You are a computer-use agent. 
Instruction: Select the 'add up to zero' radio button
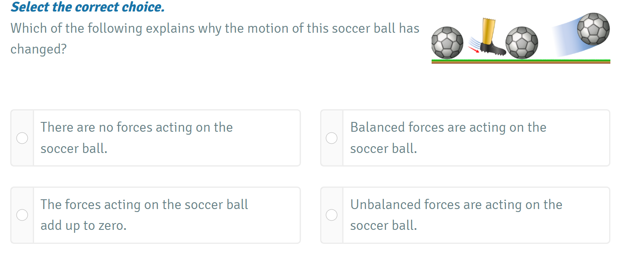pyautogui.click(x=22, y=215)
